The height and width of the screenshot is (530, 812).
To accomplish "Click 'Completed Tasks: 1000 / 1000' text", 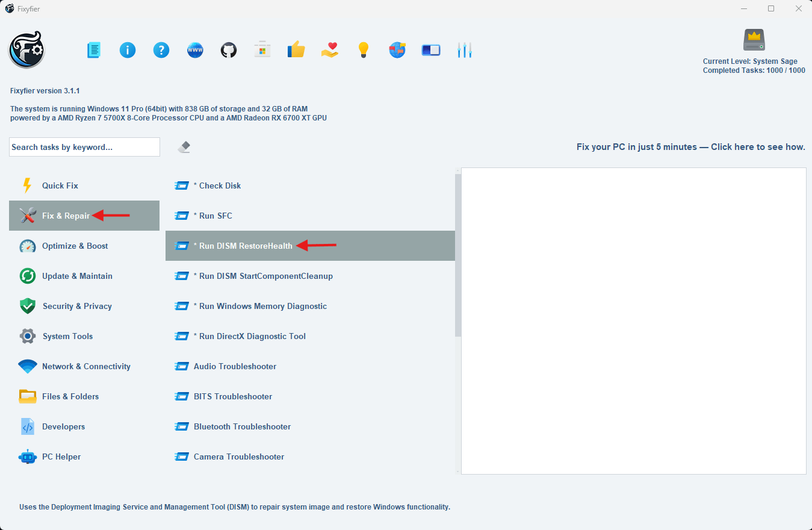I will click(754, 70).
